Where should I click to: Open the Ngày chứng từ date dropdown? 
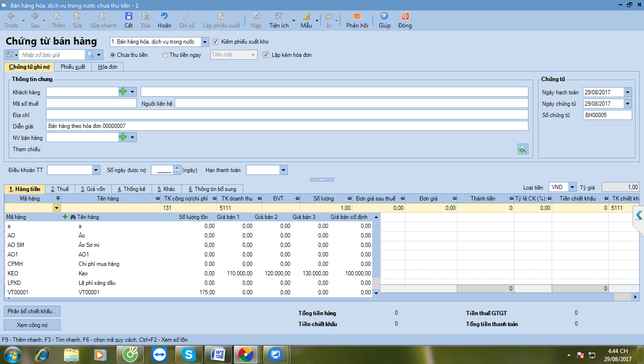(628, 104)
